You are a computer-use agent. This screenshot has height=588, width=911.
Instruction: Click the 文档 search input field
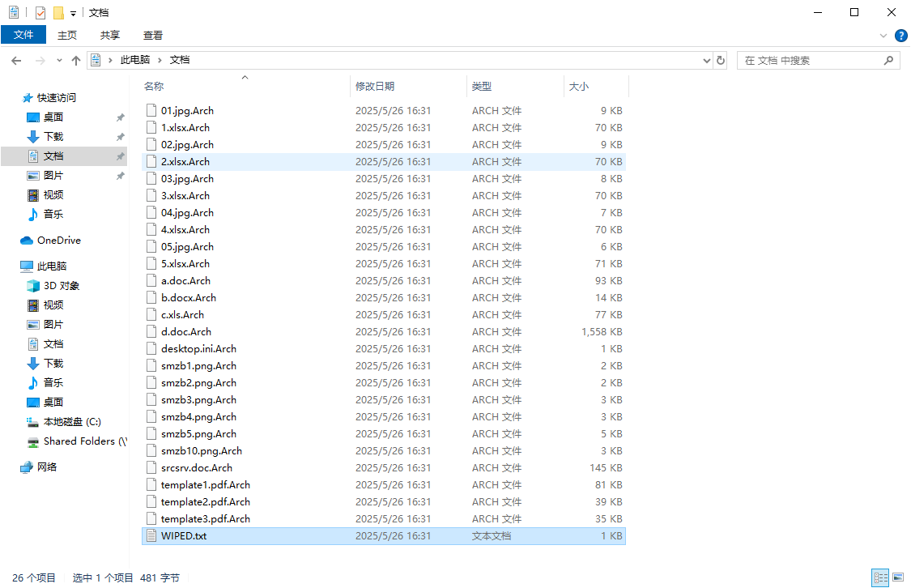(x=810, y=60)
